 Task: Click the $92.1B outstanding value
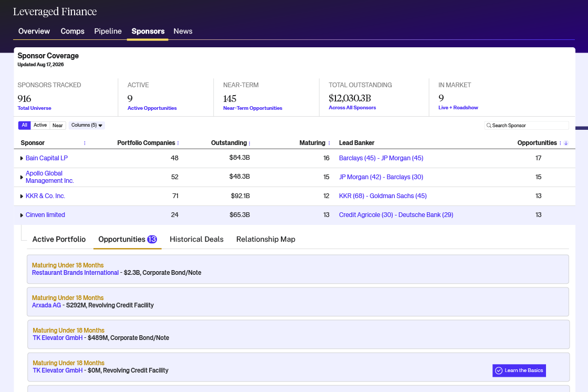click(240, 196)
